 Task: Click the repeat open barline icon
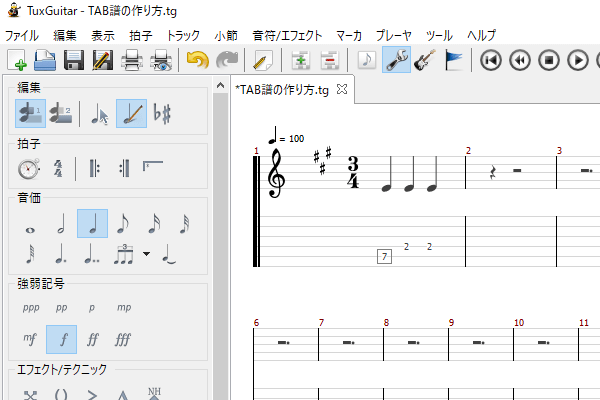tap(95, 169)
